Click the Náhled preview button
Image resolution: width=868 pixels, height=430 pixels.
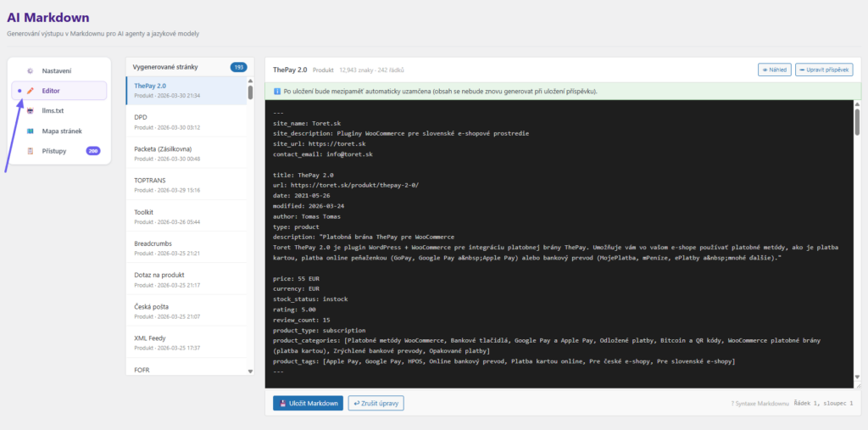pos(775,70)
